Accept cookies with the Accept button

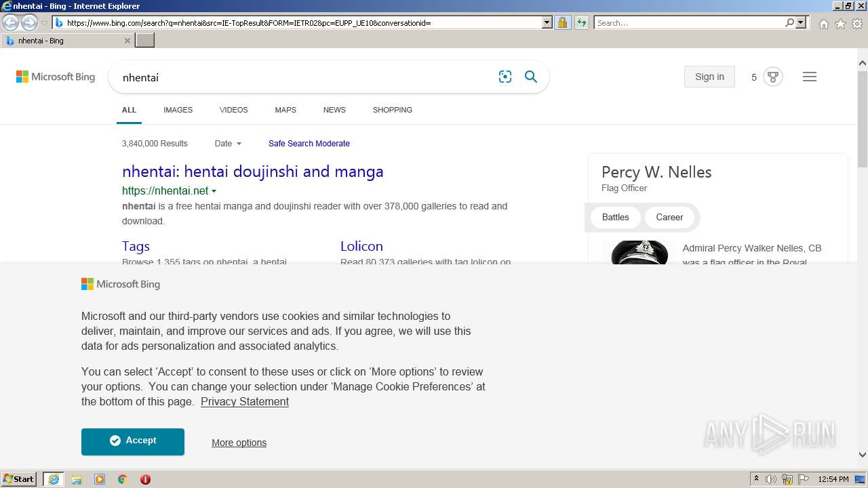133,441
